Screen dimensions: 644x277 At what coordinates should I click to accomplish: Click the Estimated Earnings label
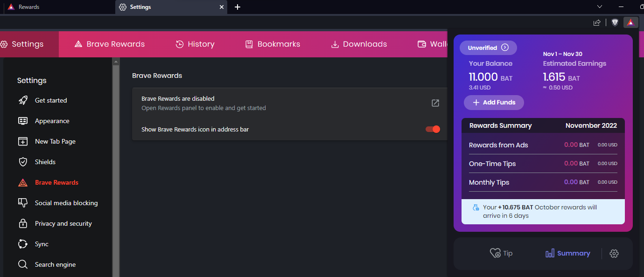[x=574, y=63]
